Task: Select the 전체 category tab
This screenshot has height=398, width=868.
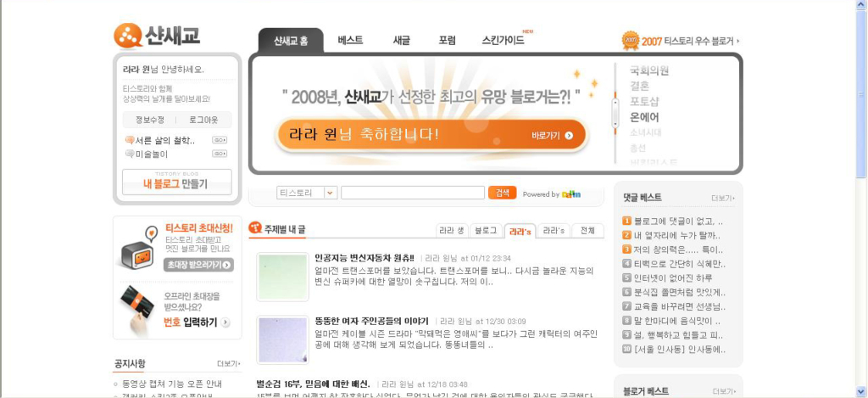Action: (587, 231)
